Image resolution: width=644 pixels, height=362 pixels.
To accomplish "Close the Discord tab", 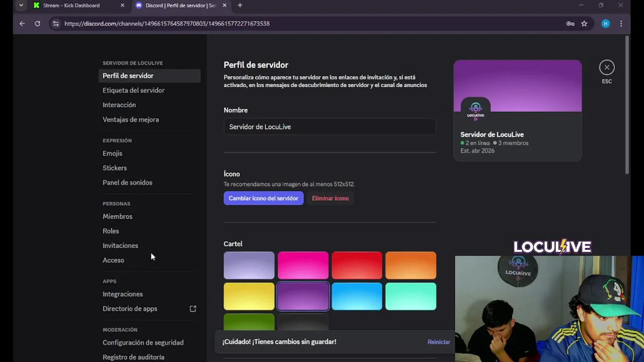I will [x=224, y=6].
